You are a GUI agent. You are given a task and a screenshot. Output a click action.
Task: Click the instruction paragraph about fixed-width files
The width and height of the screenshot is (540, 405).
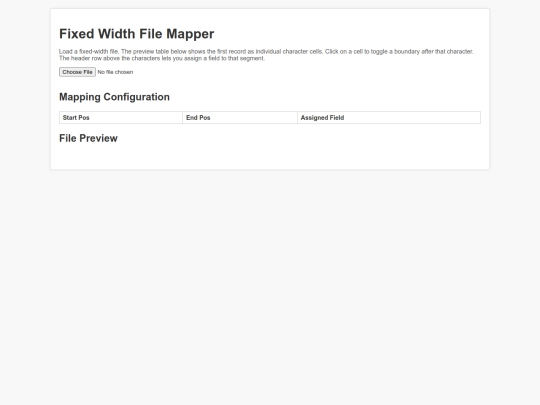pyautogui.click(x=266, y=55)
